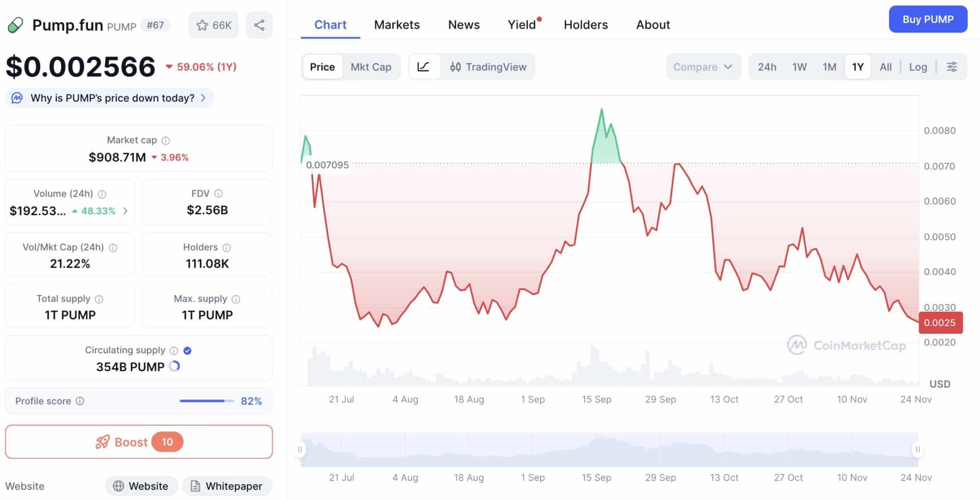Switch to the Holders tab
This screenshot has height=500, width=980.
click(x=586, y=25)
